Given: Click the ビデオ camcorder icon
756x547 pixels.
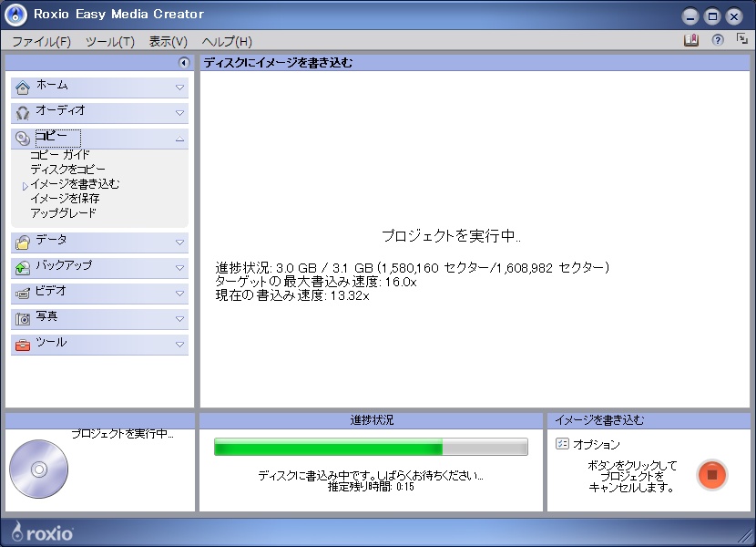Looking at the screenshot, I should click(22, 293).
